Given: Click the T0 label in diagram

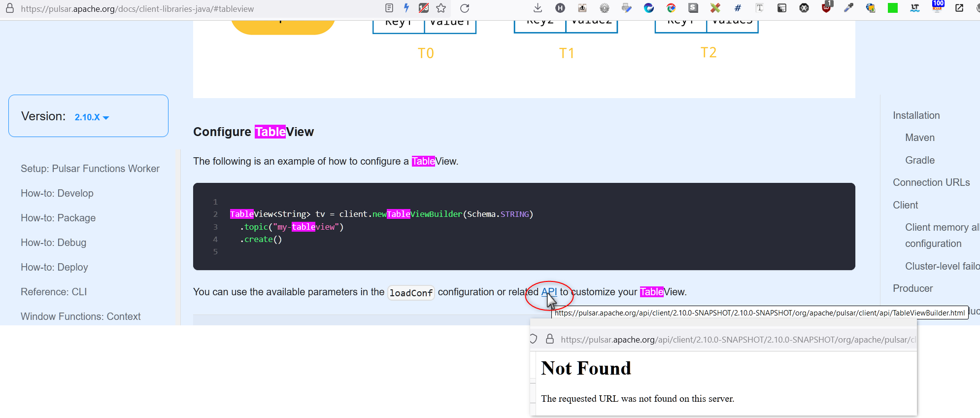Looking at the screenshot, I should (x=426, y=53).
